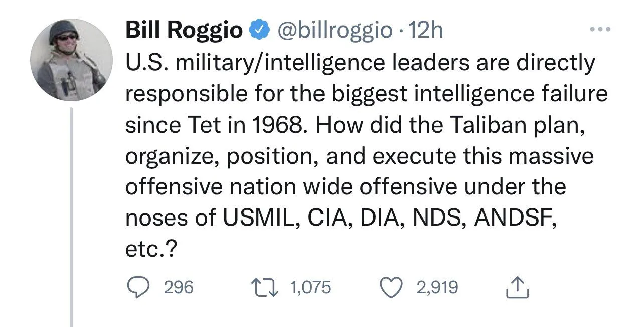Click the 1,075 retweets count
This screenshot has height=327, width=644.
coord(310,287)
